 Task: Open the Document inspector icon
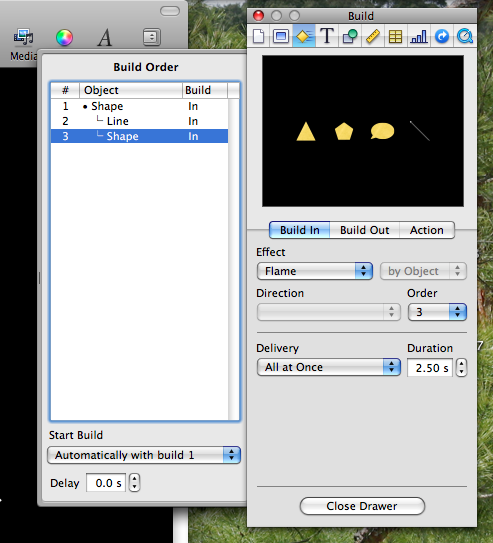[259, 36]
